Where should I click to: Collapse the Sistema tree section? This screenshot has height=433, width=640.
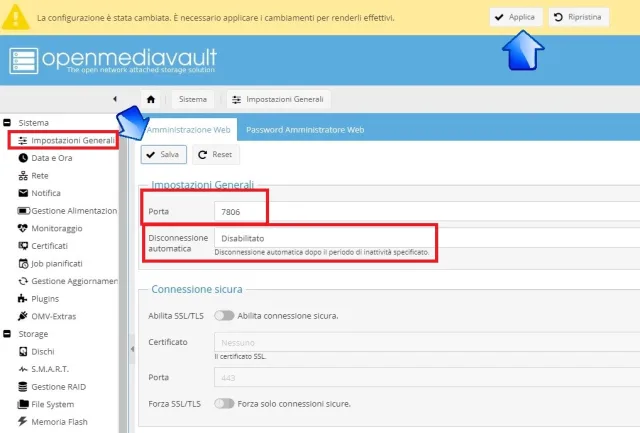pyautogui.click(x=8, y=122)
